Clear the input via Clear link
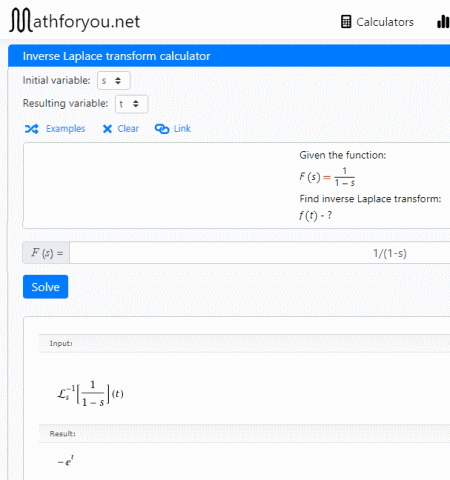 tap(128, 129)
